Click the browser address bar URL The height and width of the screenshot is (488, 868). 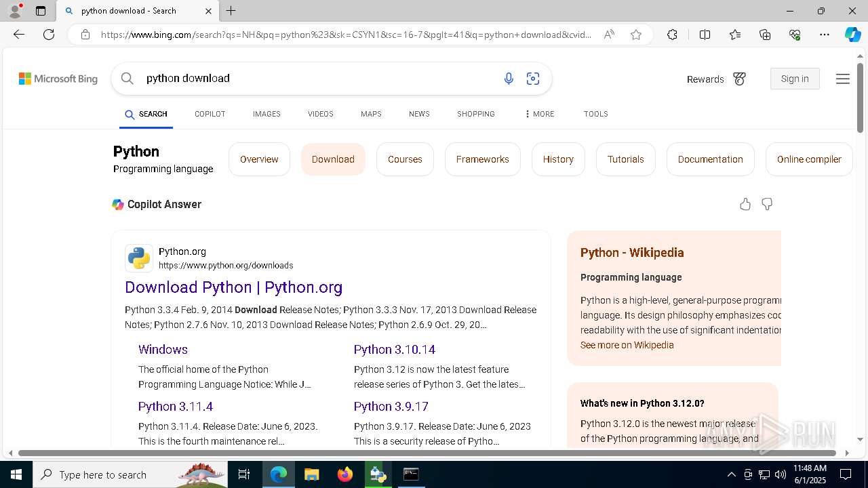[x=346, y=35]
